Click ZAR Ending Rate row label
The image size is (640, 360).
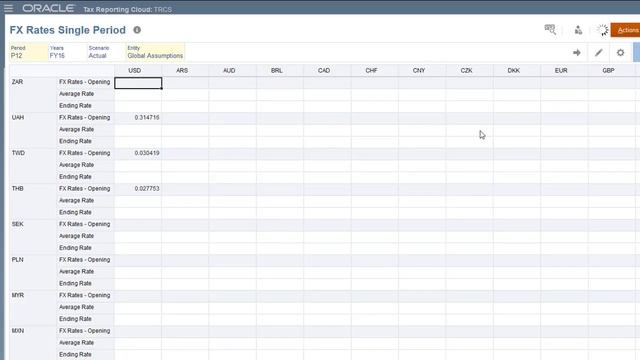[76, 106]
